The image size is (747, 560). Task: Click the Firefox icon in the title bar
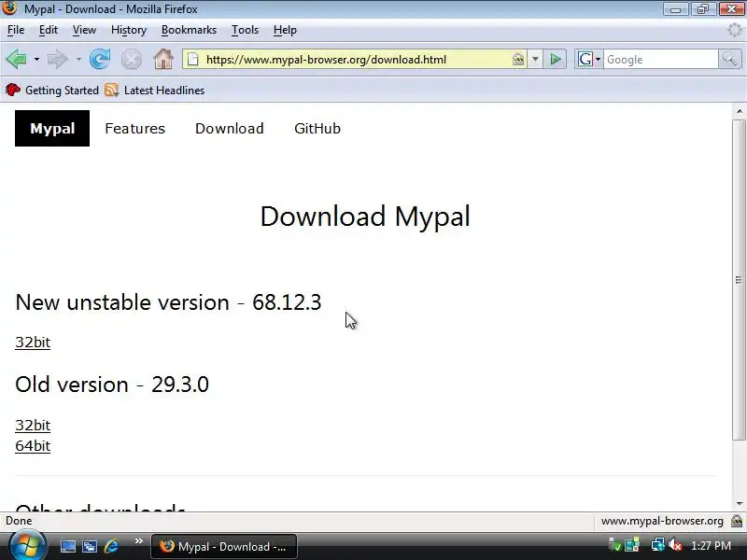9,7
